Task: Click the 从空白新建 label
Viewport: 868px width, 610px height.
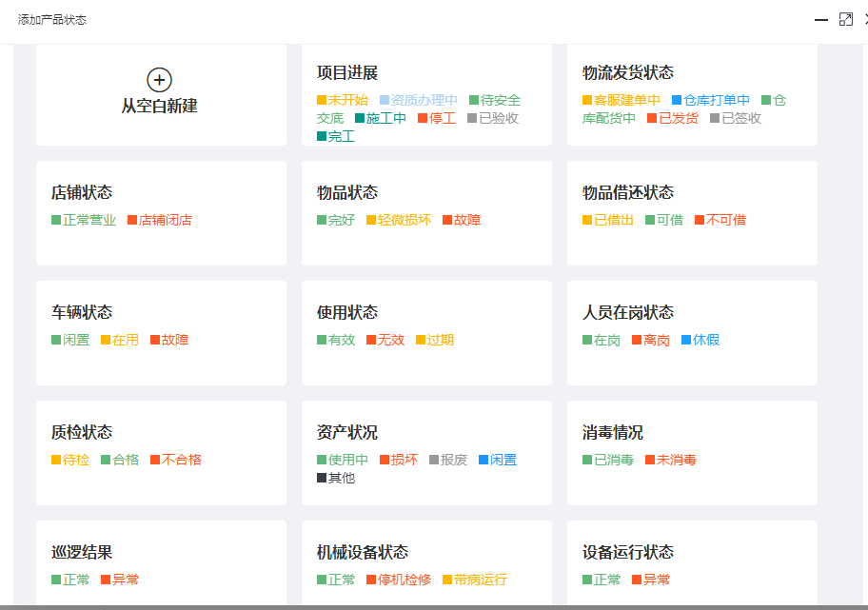Action: tap(160, 107)
